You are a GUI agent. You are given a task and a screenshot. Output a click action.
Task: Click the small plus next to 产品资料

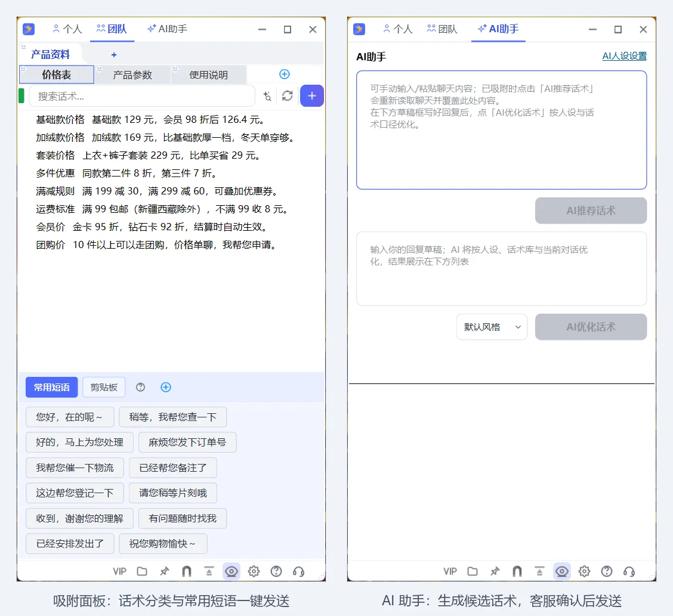(114, 55)
